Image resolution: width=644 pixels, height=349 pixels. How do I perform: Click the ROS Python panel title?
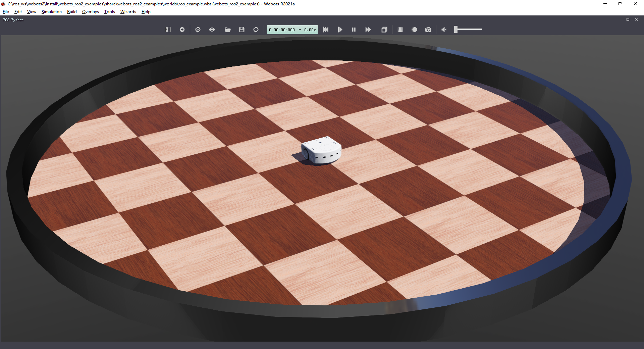pos(13,20)
